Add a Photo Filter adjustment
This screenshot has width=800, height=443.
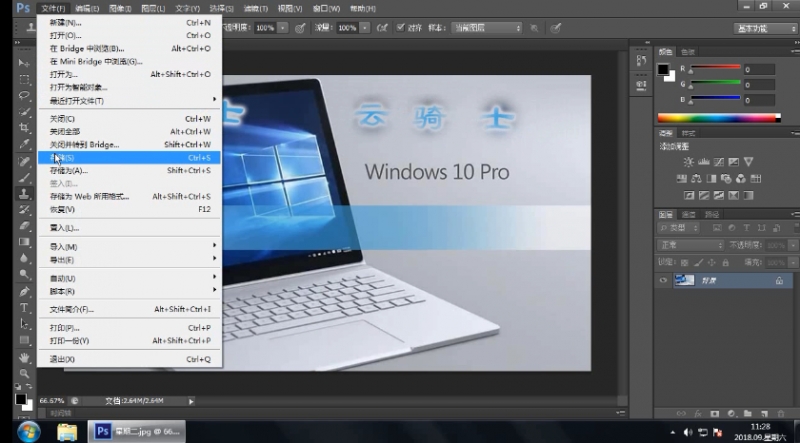726,179
